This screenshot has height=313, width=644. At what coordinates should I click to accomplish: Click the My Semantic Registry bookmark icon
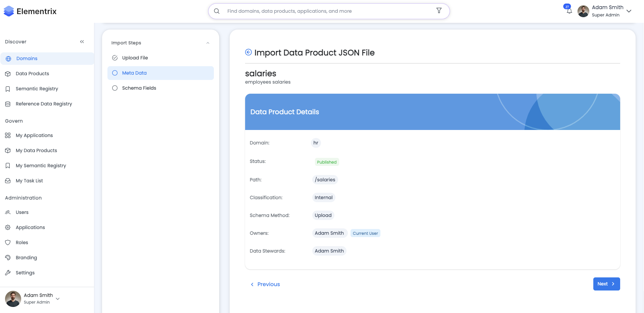(x=8, y=166)
